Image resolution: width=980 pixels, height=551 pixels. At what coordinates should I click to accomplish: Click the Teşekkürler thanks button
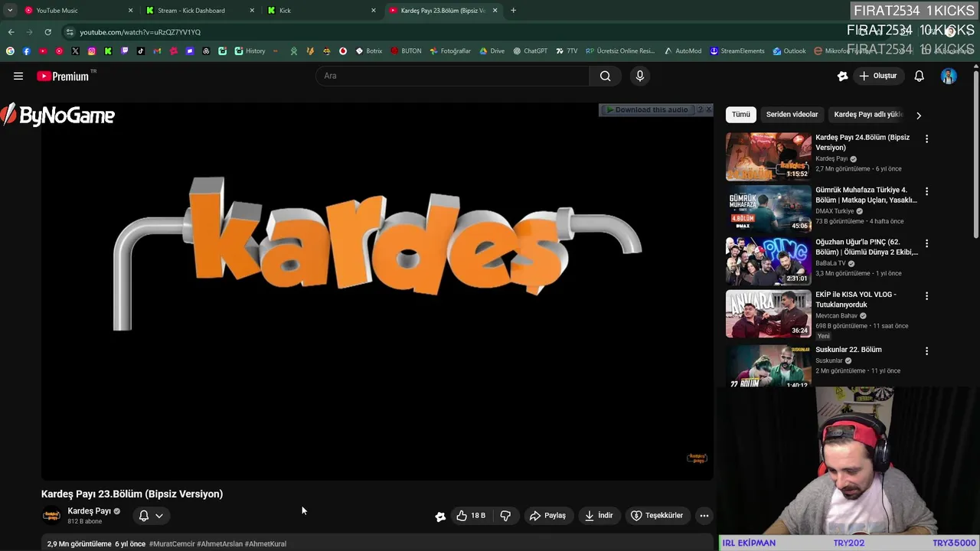656,516
